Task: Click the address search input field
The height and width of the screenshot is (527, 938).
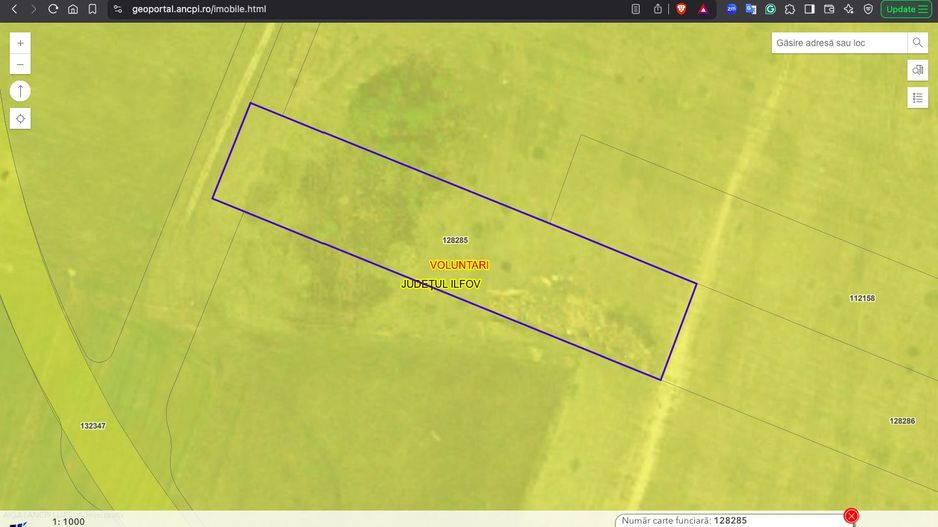Action: coord(839,43)
